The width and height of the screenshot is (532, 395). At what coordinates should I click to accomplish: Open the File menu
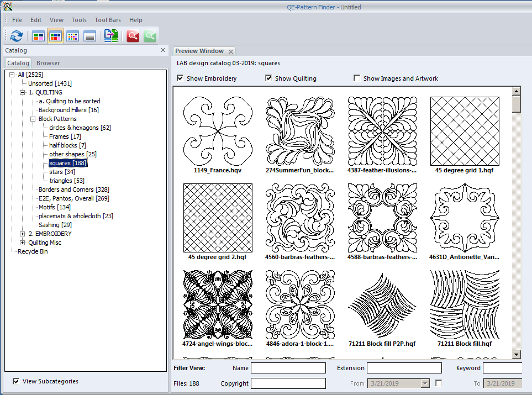point(17,20)
